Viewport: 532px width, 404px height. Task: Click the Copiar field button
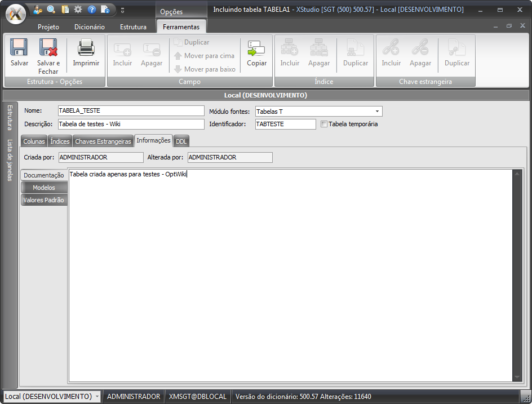click(256, 54)
